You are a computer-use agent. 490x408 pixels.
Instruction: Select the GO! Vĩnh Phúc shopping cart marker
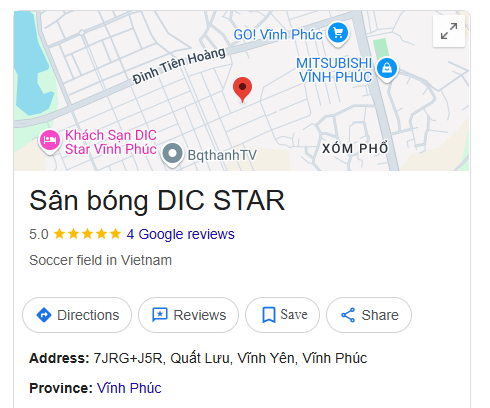(x=338, y=34)
